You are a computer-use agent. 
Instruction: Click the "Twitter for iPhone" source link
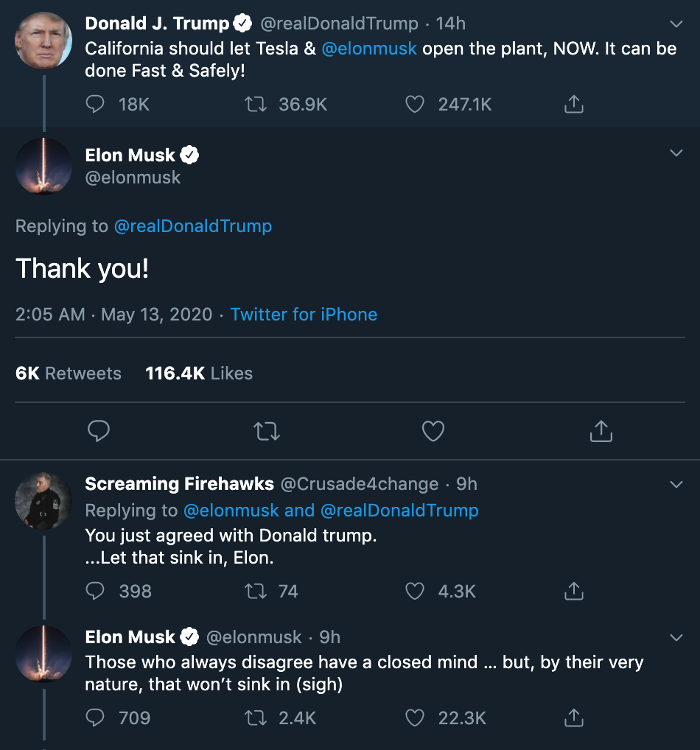304,315
